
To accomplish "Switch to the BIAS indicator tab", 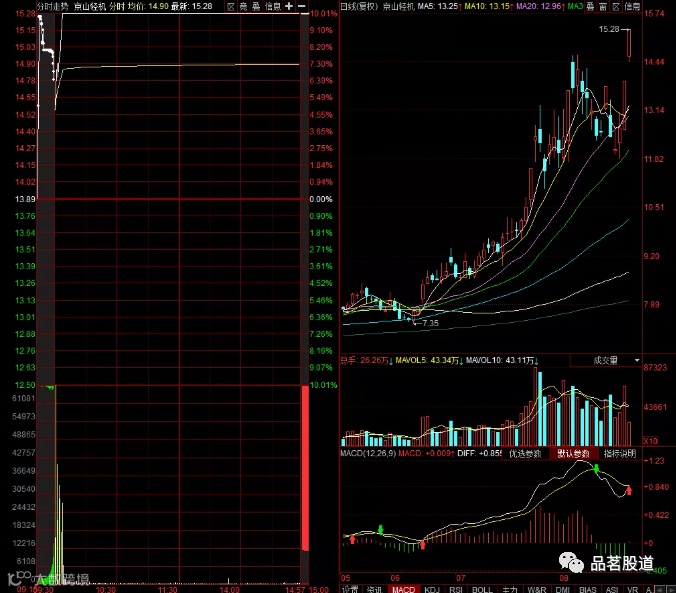I will [588, 589].
